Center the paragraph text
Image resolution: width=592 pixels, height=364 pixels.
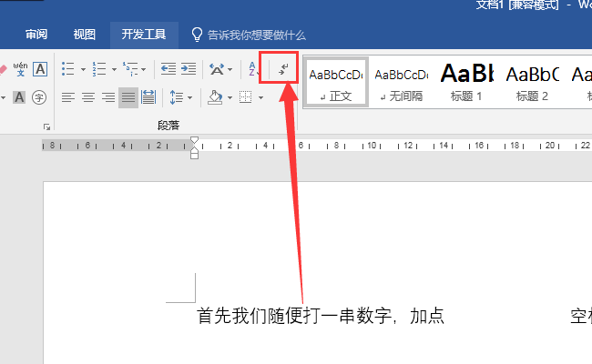tap(88, 97)
